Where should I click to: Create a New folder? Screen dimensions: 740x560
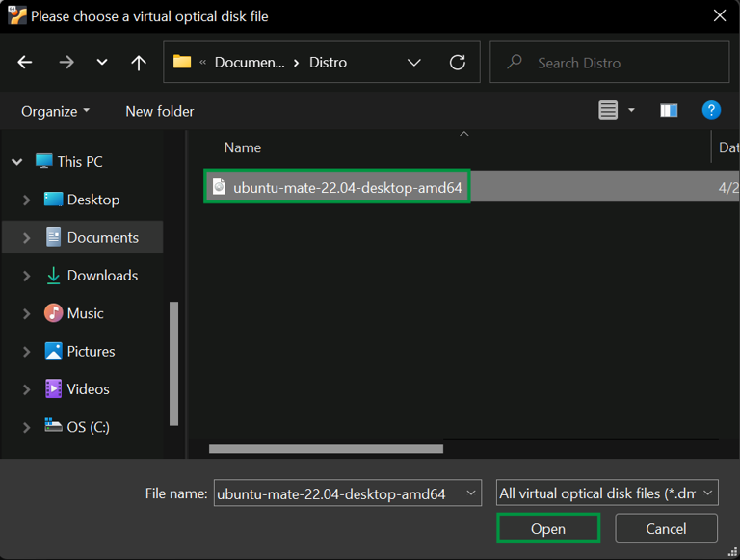160,112
